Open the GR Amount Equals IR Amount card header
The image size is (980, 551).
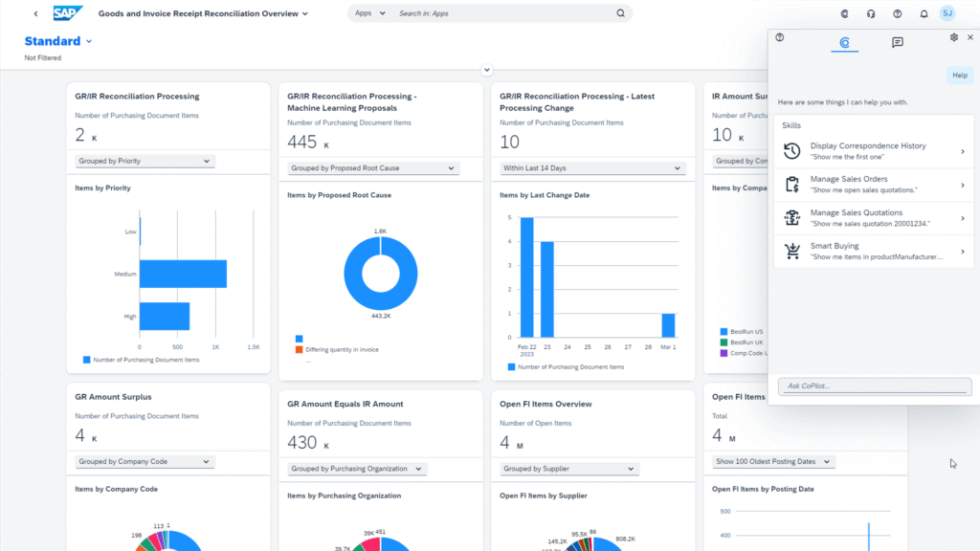(381, 424)
